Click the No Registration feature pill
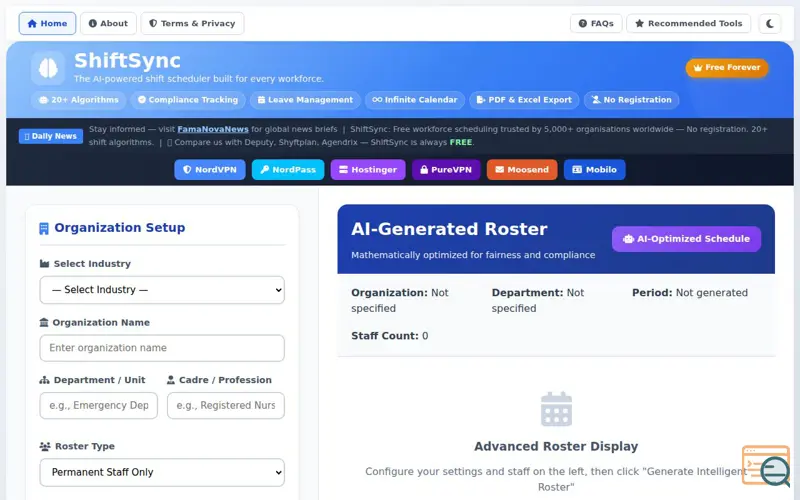Image resolution: width=800 pixels, height=500 pixels. coord(632,100)
